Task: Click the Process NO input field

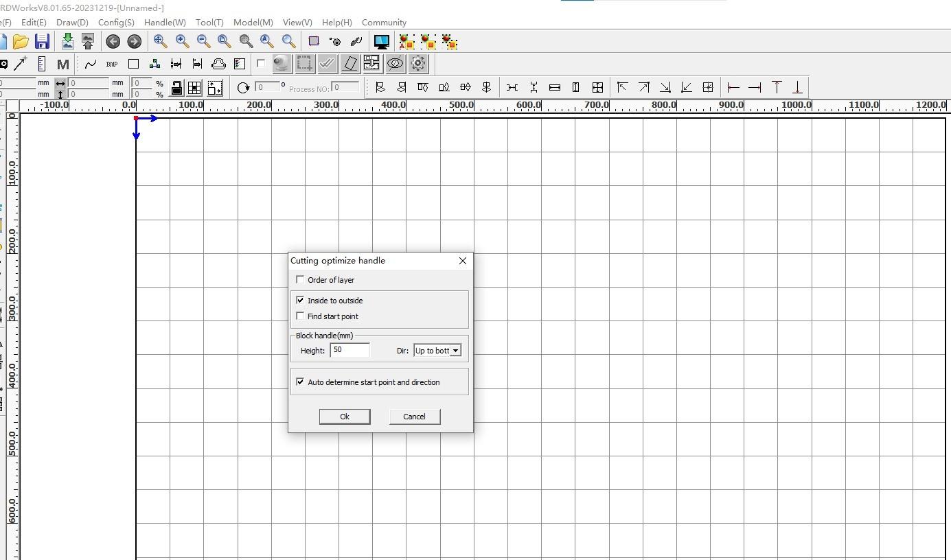Action: (x=345, y=87)
